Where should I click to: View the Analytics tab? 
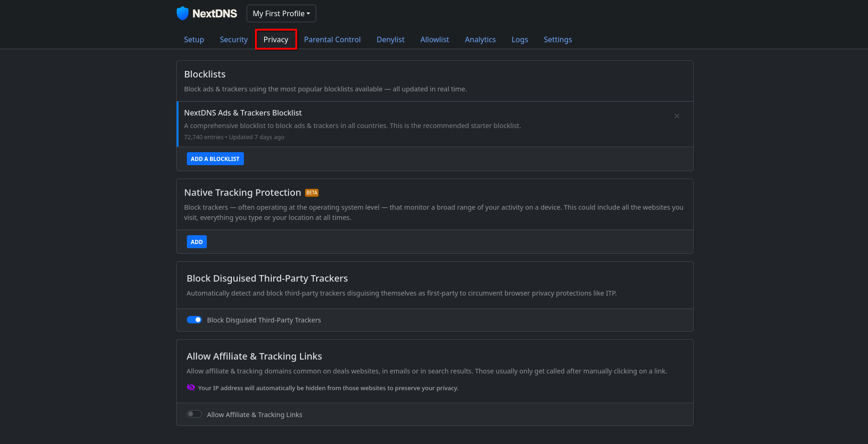480,39
